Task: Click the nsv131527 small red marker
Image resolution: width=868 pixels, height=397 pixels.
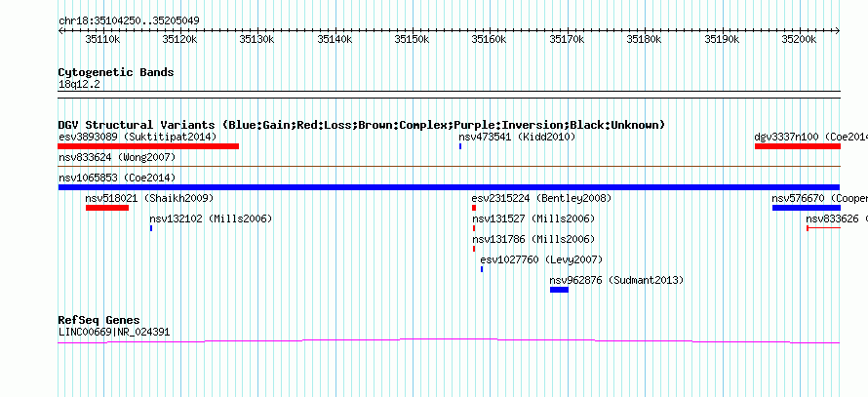Action: click(x=474, y=228)
